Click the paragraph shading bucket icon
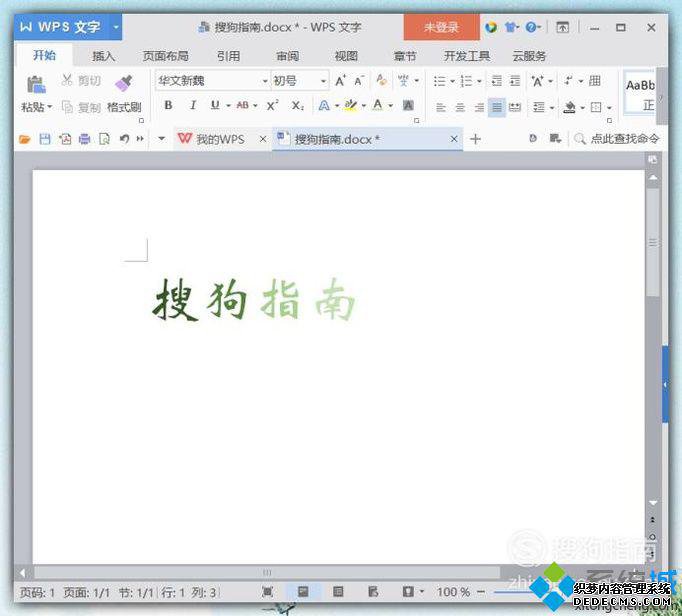The width and height of the screenshot is (682, 616). tap(569, 107)
